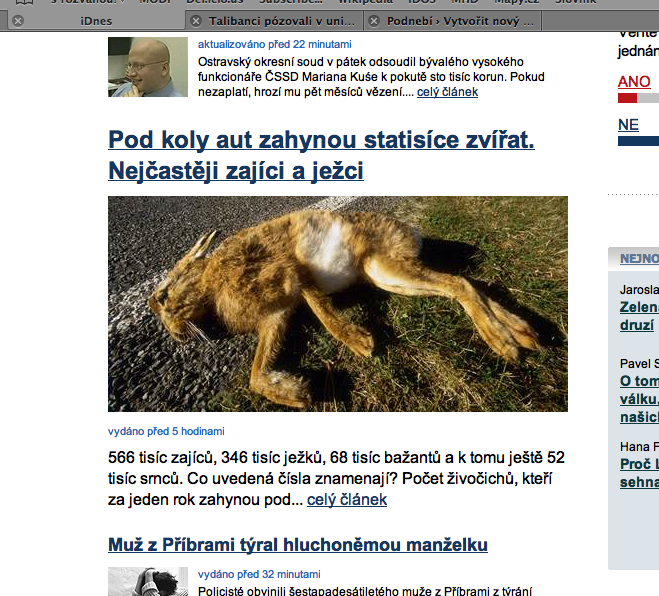Open headline Muž z Příbrami týral hluchoněmou manželku

tap(298, 545)
